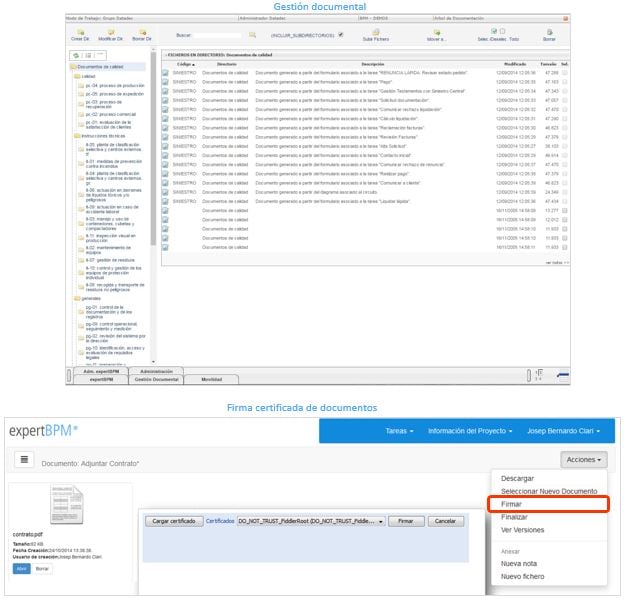Choose Descargar in the Acciones menu

click(517, 478)
